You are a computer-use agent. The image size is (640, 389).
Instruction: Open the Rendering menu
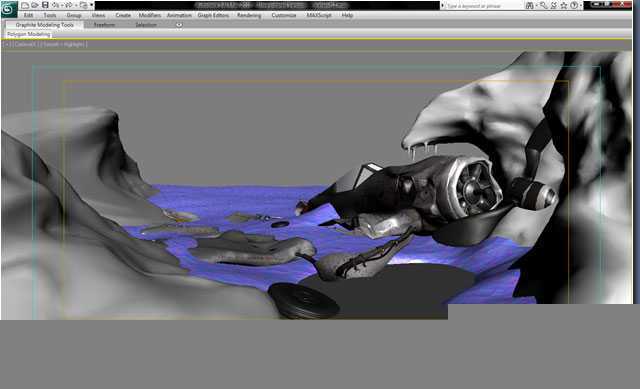[x=249, y=15]
